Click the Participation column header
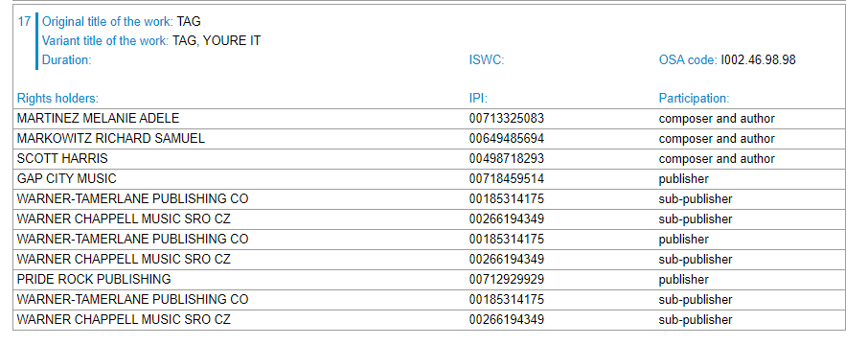Viewport: 868px width, 345px height. (x=695, y=99)
